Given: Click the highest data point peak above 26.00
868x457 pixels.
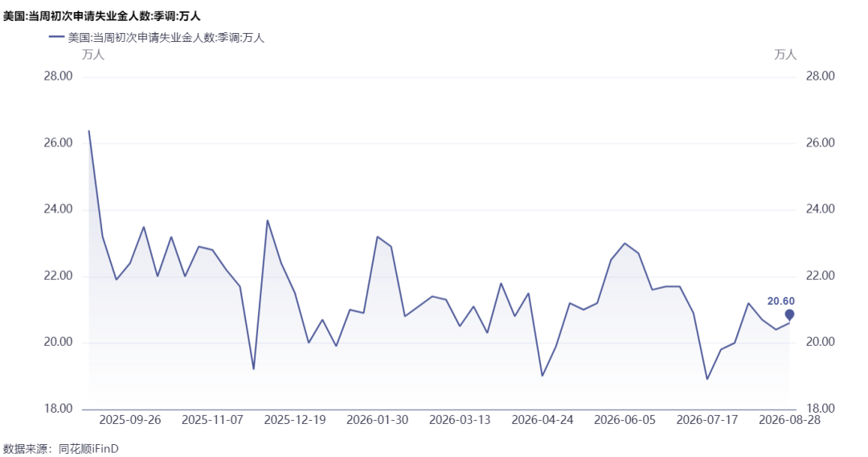Looking at the screenshot, I should pos(89,130).
